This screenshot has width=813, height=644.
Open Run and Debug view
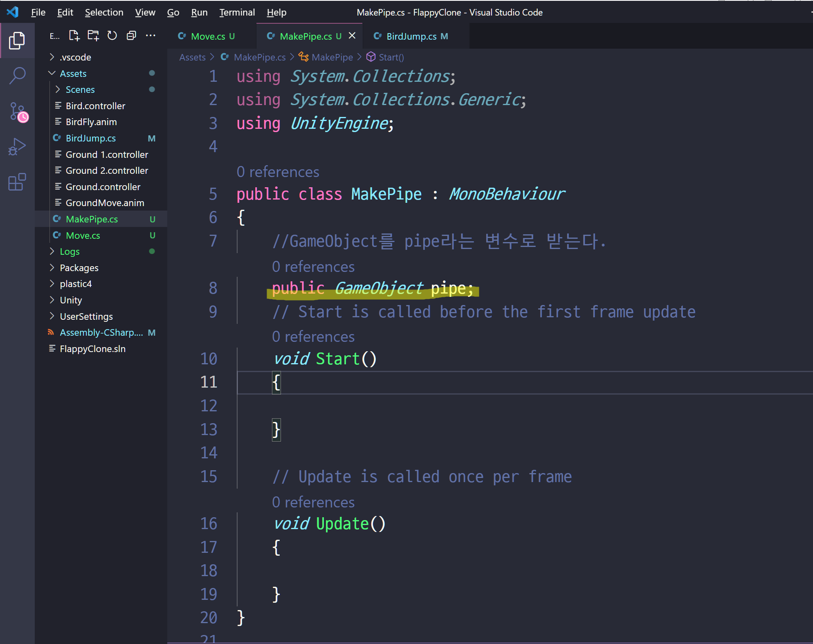point(17,147)
